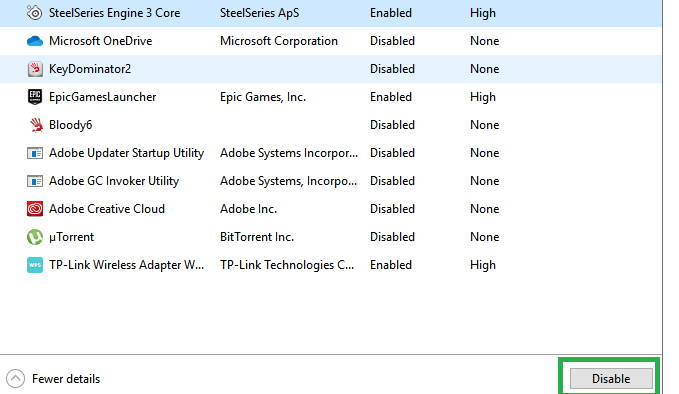This screenshot has width=679, height=394.
Task: Click Disabled status of KeyDominator2 row
Action: click(392, 69)
